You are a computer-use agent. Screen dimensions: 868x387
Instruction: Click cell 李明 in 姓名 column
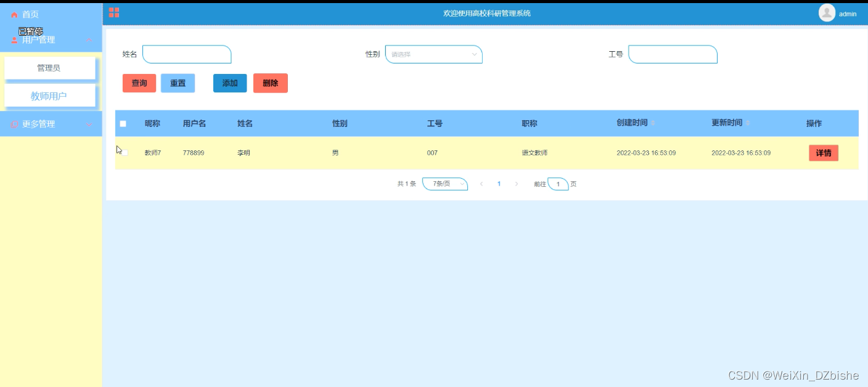coord(244,153)
